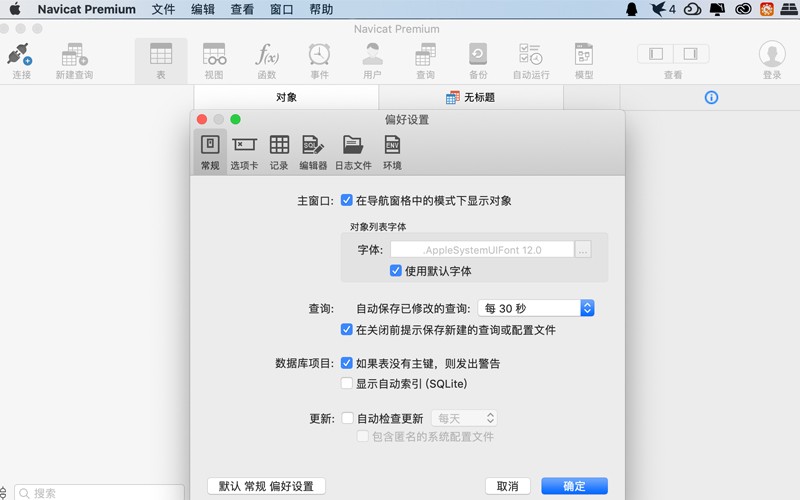Click the blue info icon
The image size is (800, 500).
tap(711, 97)
